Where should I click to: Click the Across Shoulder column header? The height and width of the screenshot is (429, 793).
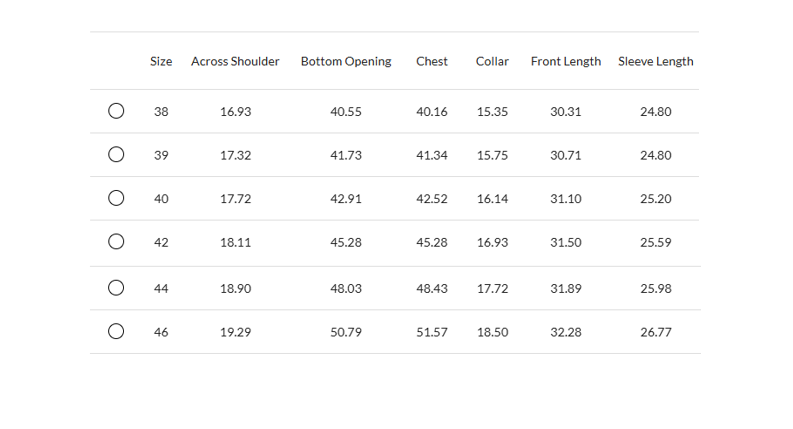tap(235, 61)
